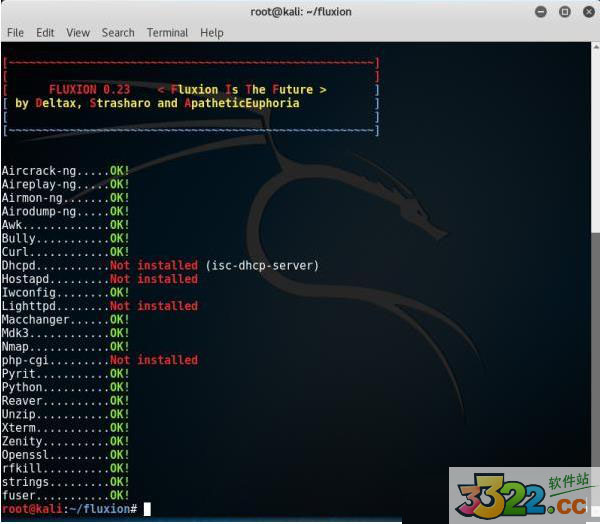Click the Aircrack-ng OK line
Image resolution: width=600 pixels, height=524 pixels.
coord(65,171)
